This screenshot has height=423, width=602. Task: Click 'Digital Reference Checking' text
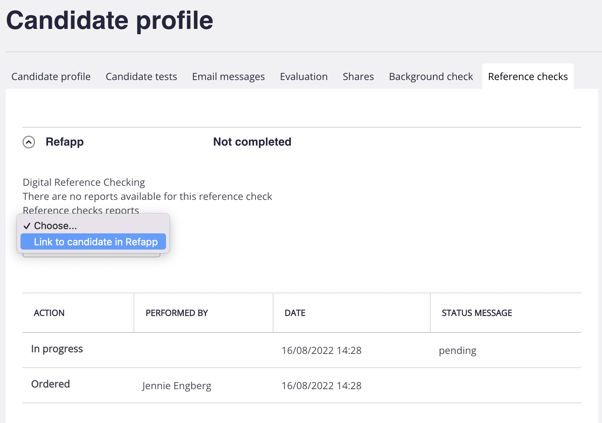pos(84,182)
